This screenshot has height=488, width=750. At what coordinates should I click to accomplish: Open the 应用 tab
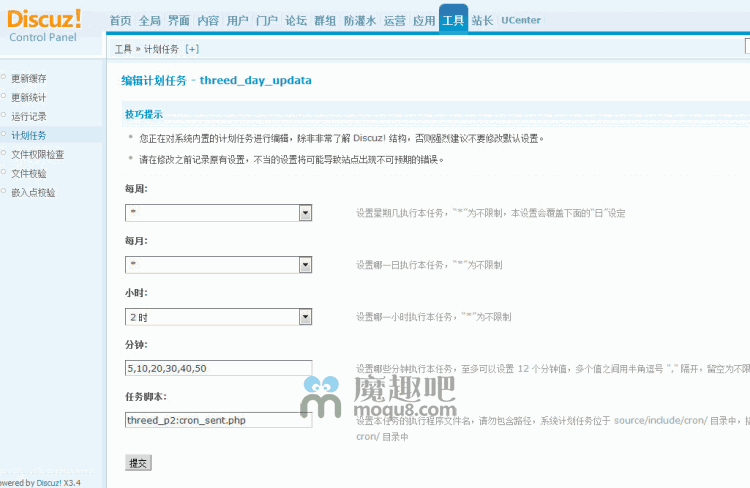point(424,21)
